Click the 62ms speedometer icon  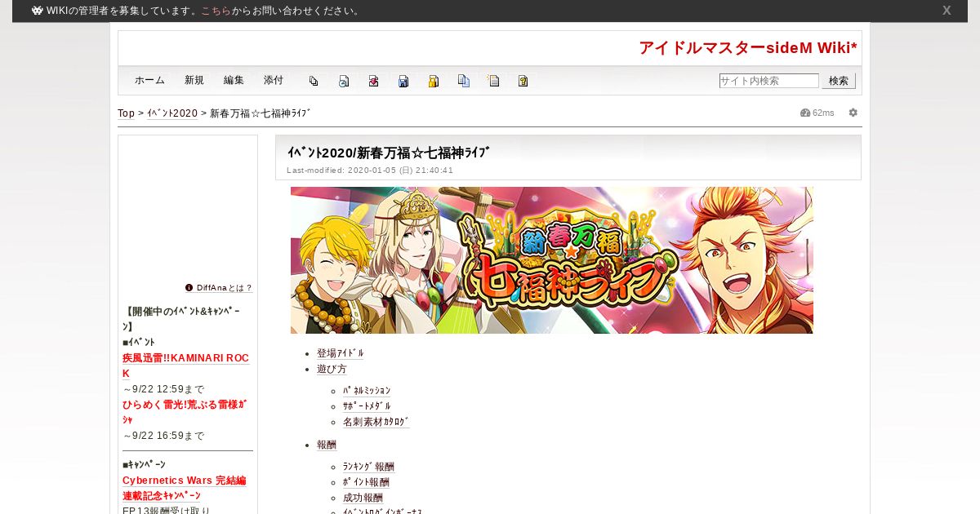coord(805,113)
